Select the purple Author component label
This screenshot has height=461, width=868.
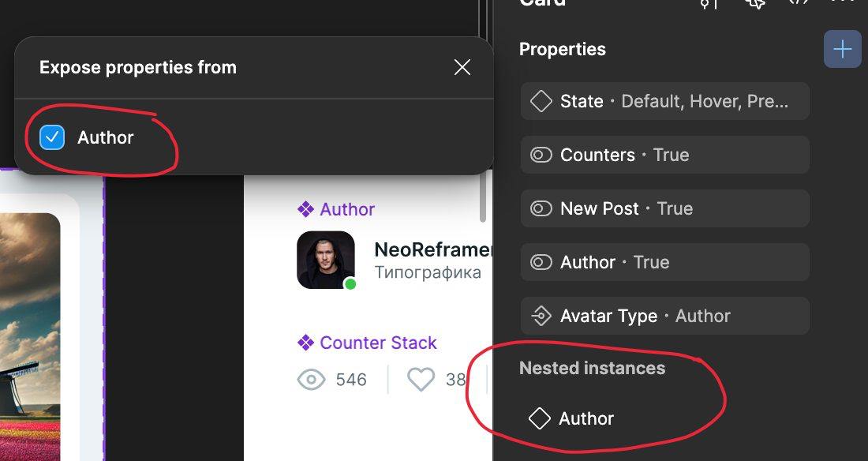point(336,209)
